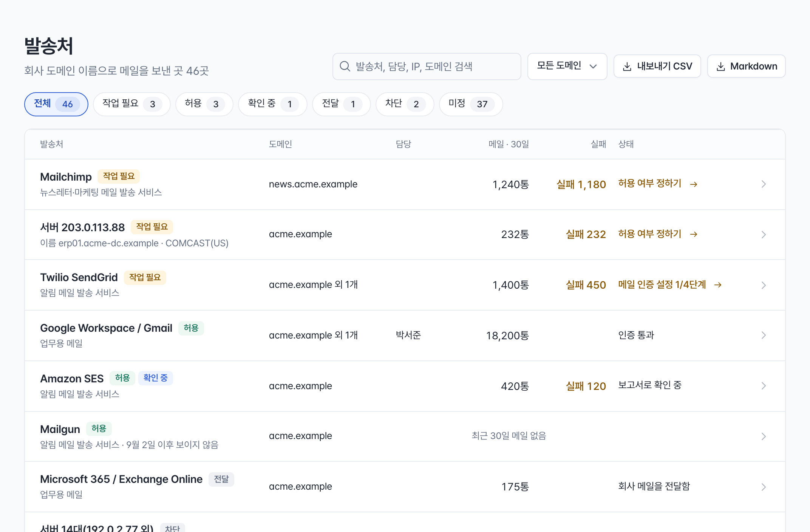Screen dimensions: 810x532
Task: Open Twilio SendGrid row chevron
Action: pyautogui.click(x=764, y=285)
